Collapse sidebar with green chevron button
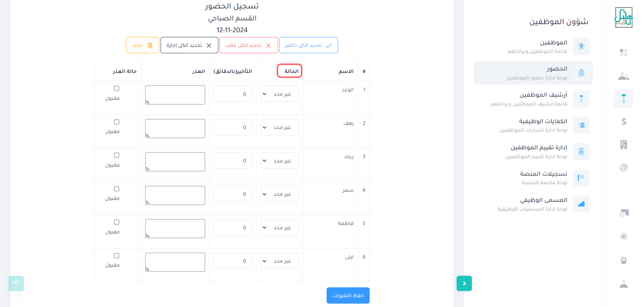 pyautogui.click(x=464, y=283)
